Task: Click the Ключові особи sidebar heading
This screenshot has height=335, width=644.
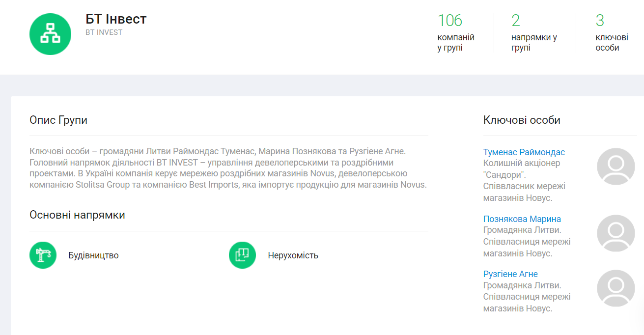Action: (x=522, y=120)
